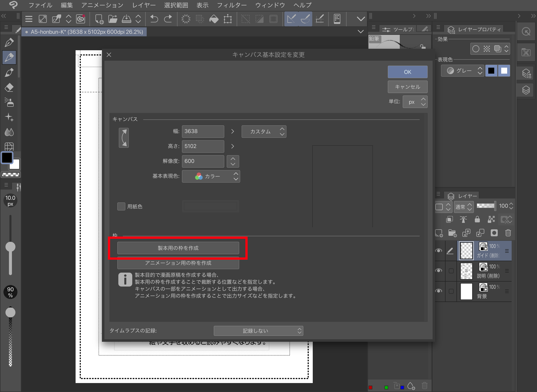Viewport: 537px width, 392px height.
Task: Select the Blend tool droplets icon
Action: point(9,132)
